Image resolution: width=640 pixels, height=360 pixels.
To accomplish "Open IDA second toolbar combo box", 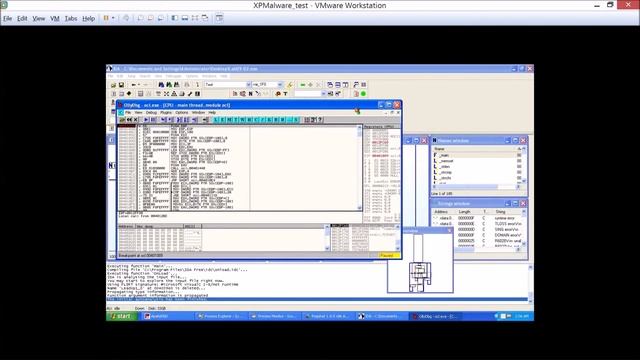I will click(x=267, y=84).
